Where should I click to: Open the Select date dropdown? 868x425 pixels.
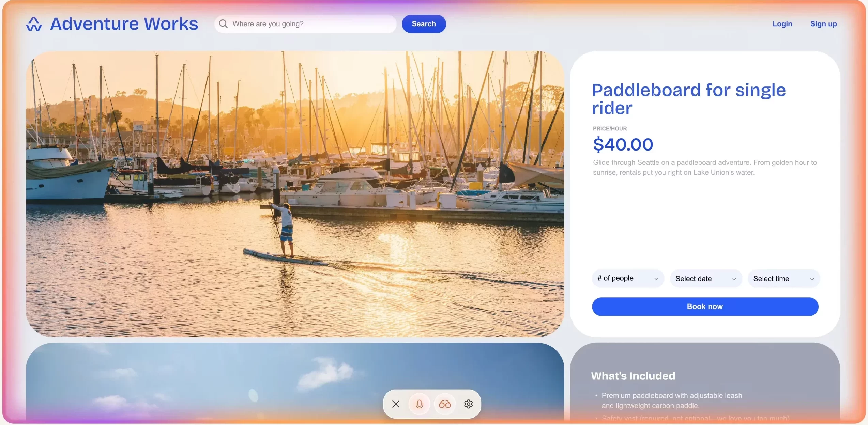pos(706,279)
